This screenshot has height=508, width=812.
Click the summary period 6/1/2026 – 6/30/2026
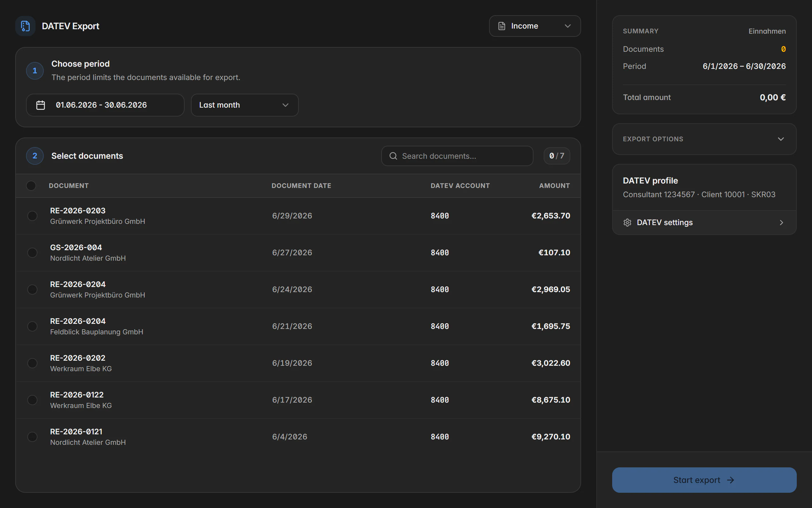point(744,66)
